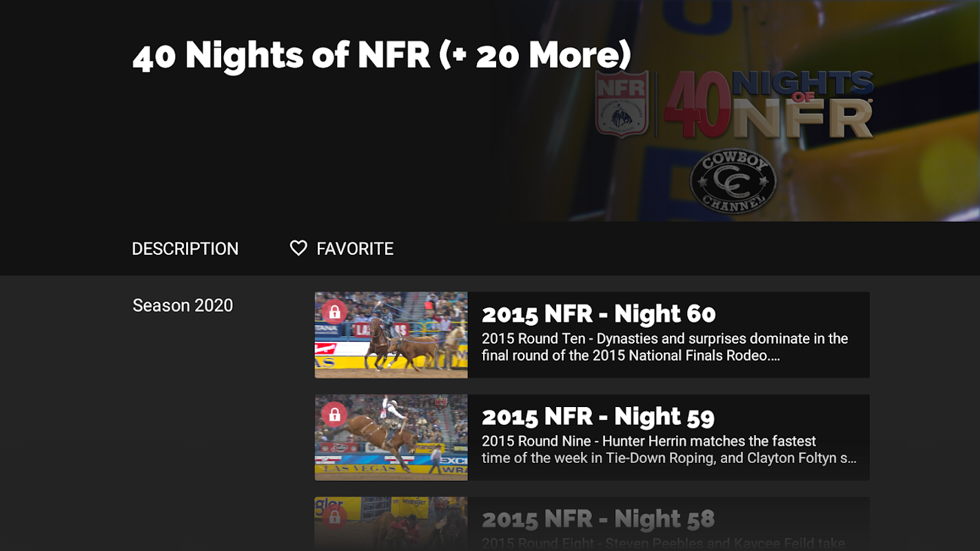
Task: Click the lock icon on Night 60 thumbnail
Action: [334, 312]
